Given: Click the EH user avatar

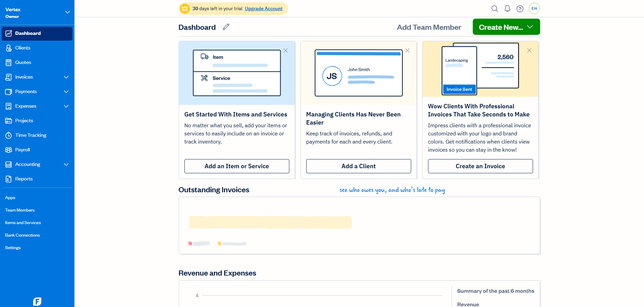Looking at the screenshot, I should coord(534,9).
